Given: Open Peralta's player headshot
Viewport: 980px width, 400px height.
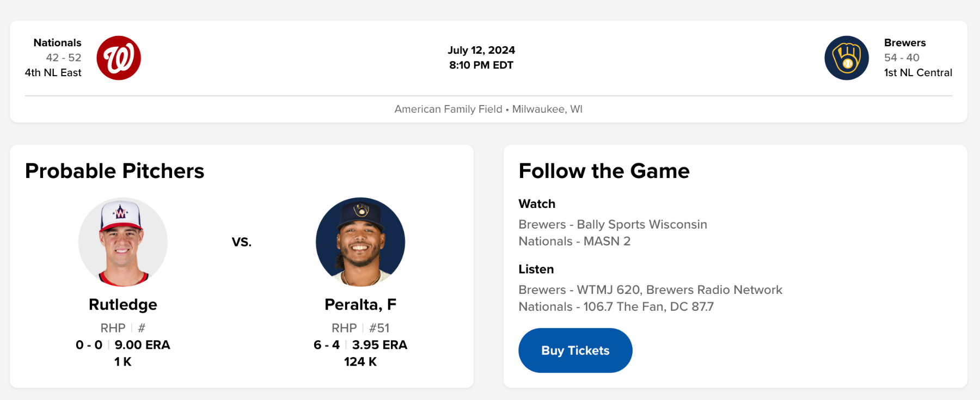Looking at the screenshot, I should pos(360,242).
